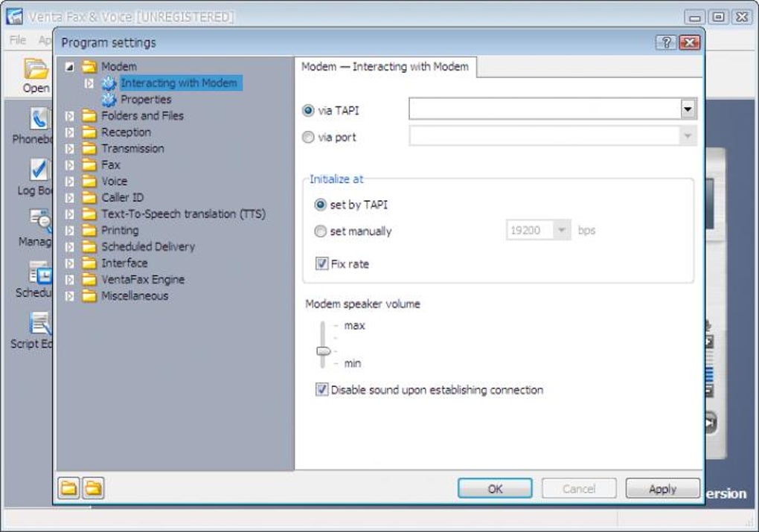The height and width of the screenshot is (532, 759).
Task: Click the Open toolbar icon in main window
Action: (36, 68)
